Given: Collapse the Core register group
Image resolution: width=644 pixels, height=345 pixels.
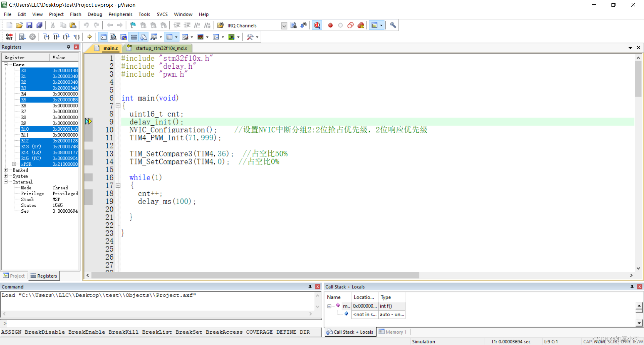Looking at the screenshot, I should (x=6, y=64).
